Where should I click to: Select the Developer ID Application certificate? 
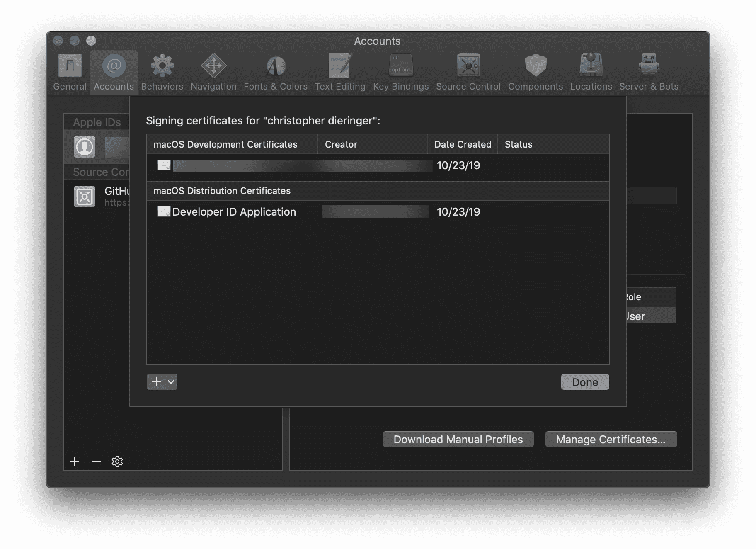pyautogui.click(x=234, y=212)
